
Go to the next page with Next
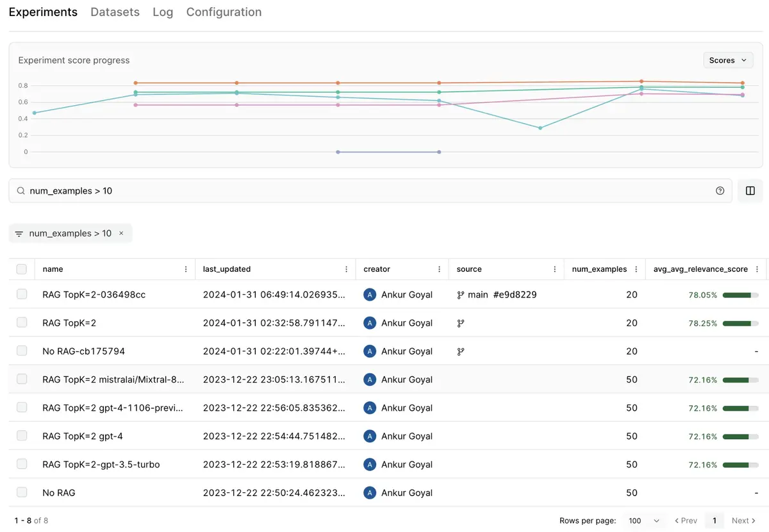[x=743, y=520]
